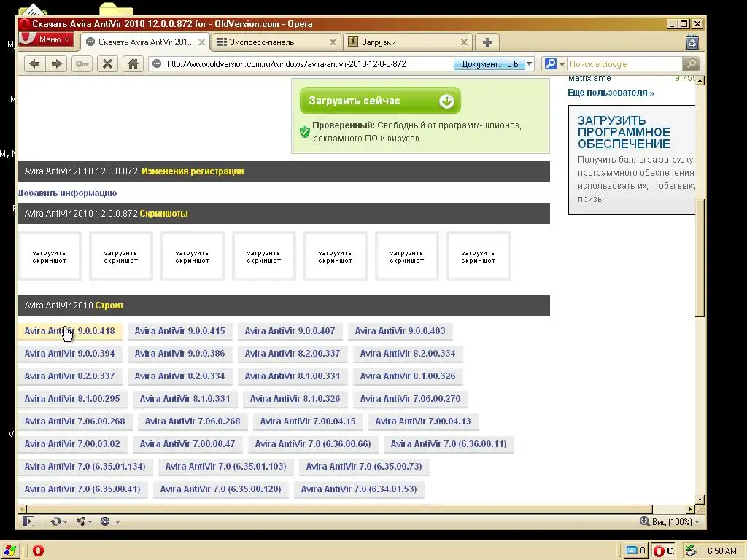Click the last загрузить скриншот thumbnail
747x560 pixels.
(x=479, y=256)
